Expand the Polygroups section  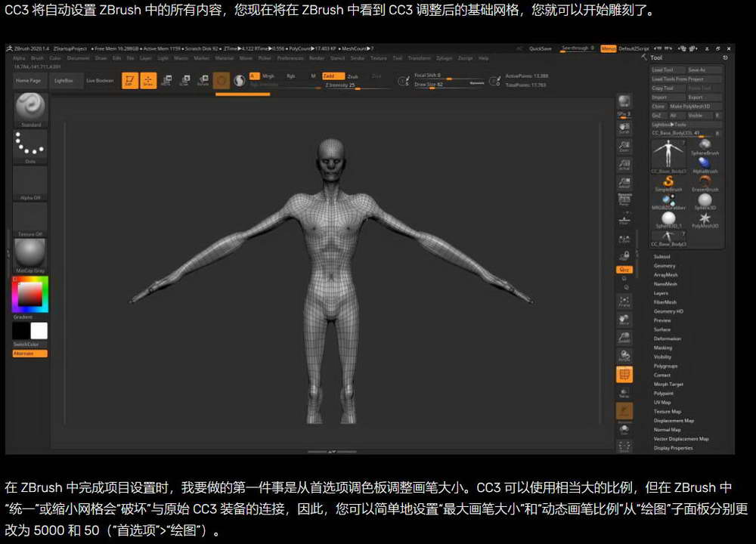[665, 366]
